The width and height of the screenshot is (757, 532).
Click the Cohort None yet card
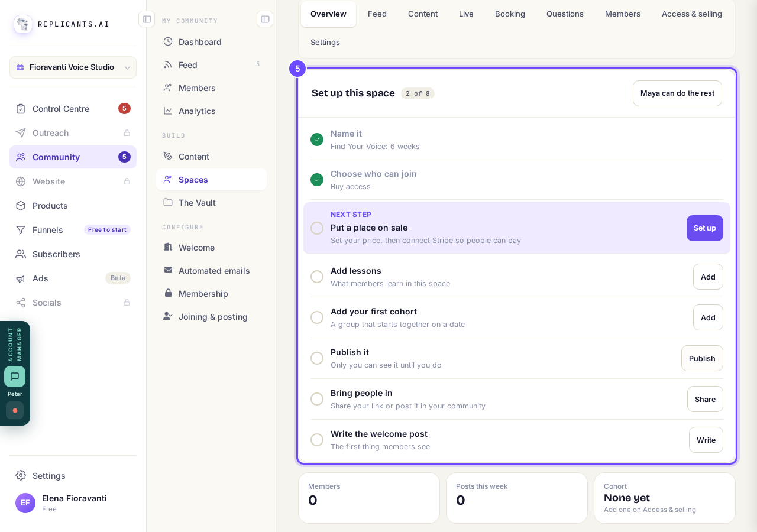665,498
